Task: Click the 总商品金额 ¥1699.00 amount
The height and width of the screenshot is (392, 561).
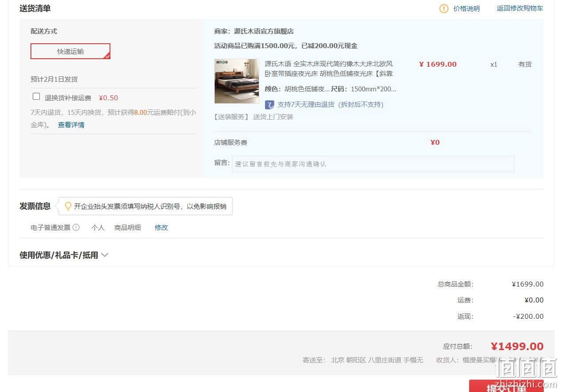Action: (x=527, y=284)
